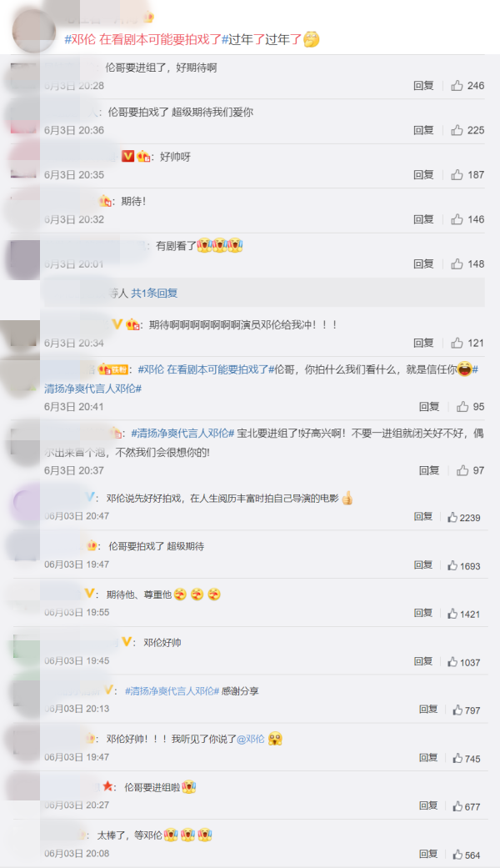Expand the '共1条回复' replies
This screenshot has height=868, width=500.
[154, 293]
